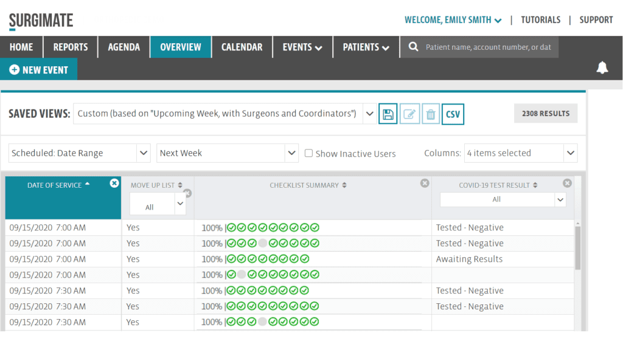623x364 pixels.
Task: Expand the Saved Views dropdown
Action: pos(369,113)
